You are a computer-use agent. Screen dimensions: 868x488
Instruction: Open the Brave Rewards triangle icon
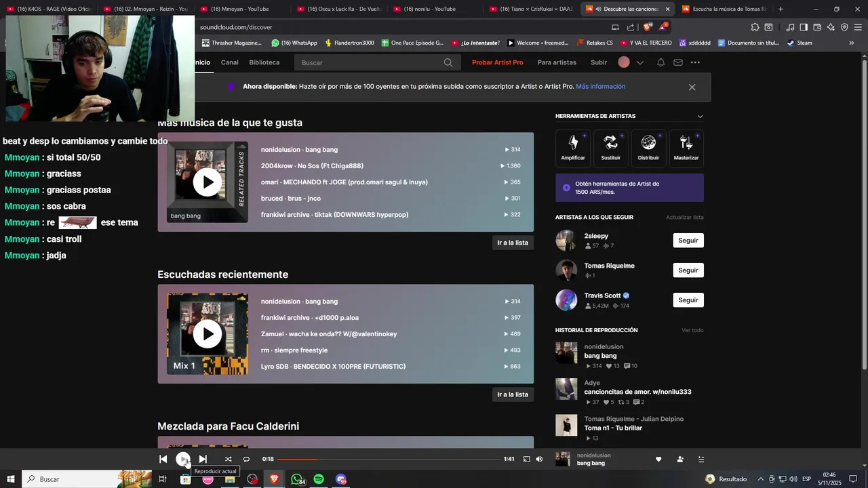tap(663, 27)
